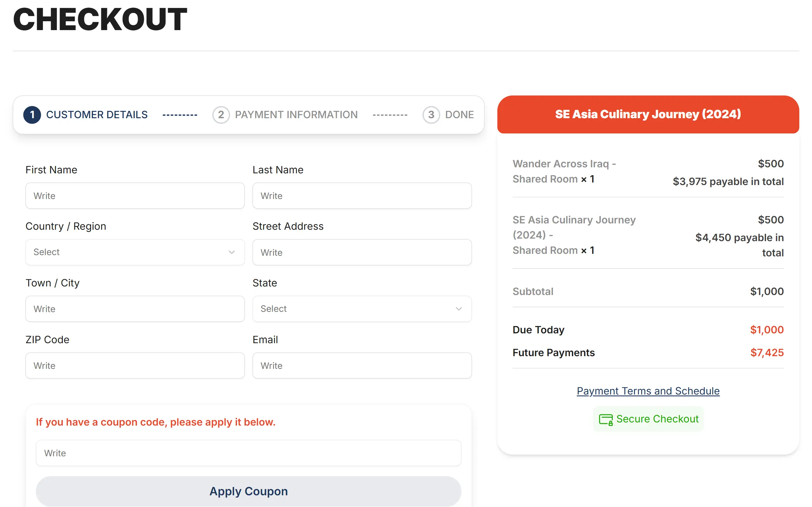Screen dimensions: 812x507
Task: Select the Done step label
Action: (x=459, y=115)
